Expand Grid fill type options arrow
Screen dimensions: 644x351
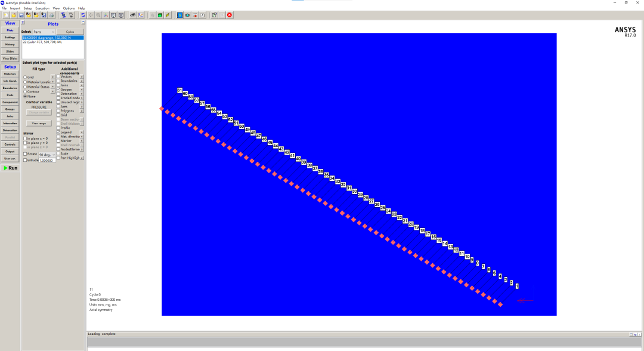click(x=52, y=77)
